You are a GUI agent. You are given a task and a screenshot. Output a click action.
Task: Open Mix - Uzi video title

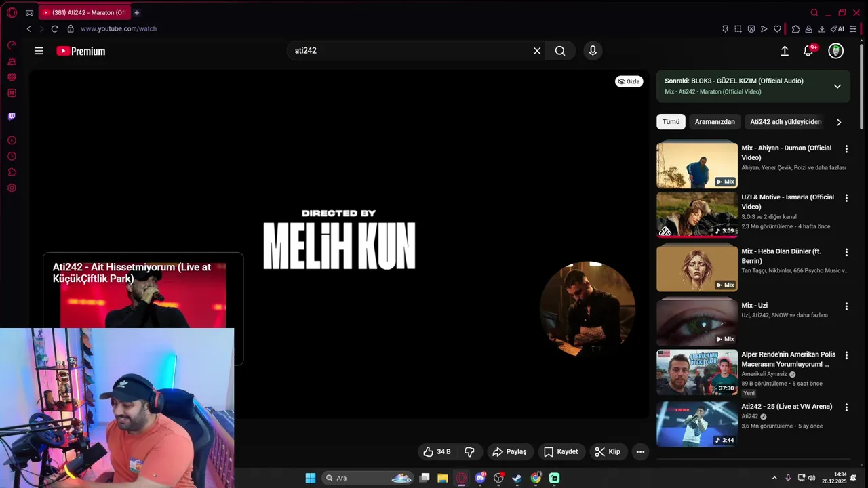tap(754, 306)
